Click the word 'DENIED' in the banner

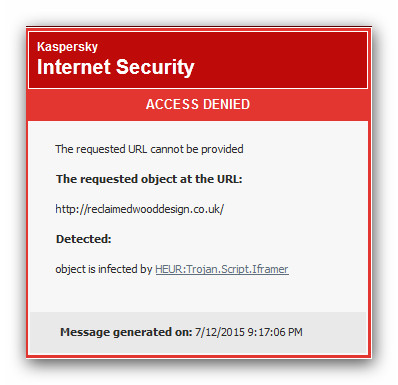tap(227, 104)
